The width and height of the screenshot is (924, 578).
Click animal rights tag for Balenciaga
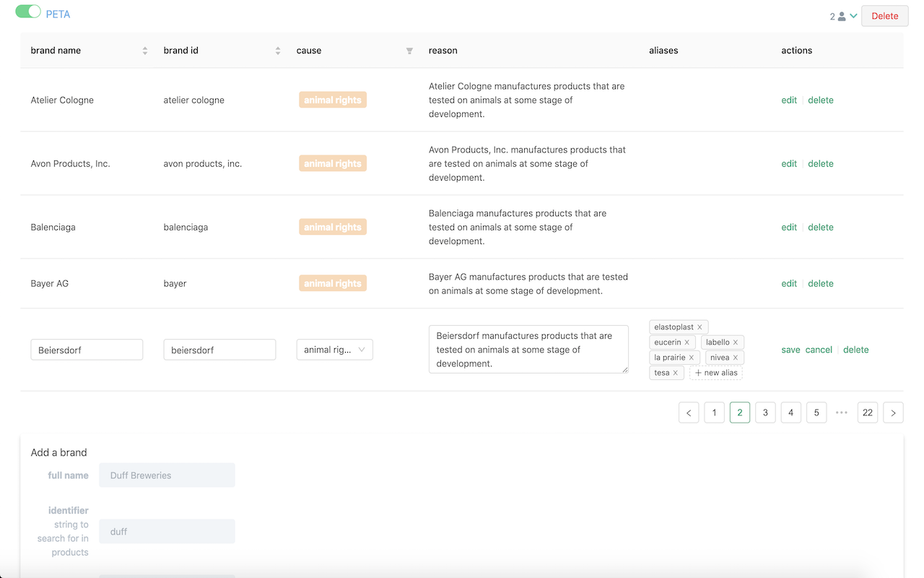pyautogui.click(x=333, y=228)
